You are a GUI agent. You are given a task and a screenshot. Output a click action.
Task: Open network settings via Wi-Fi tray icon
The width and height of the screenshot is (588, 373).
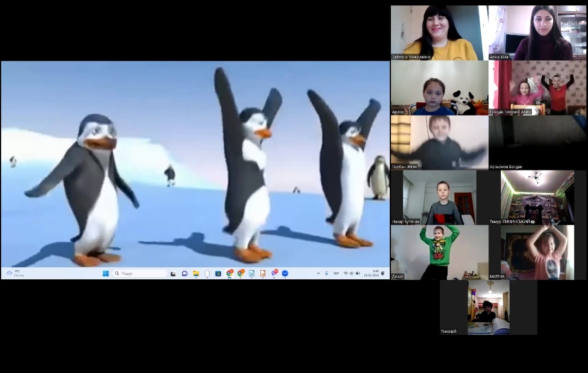(346, 273)
